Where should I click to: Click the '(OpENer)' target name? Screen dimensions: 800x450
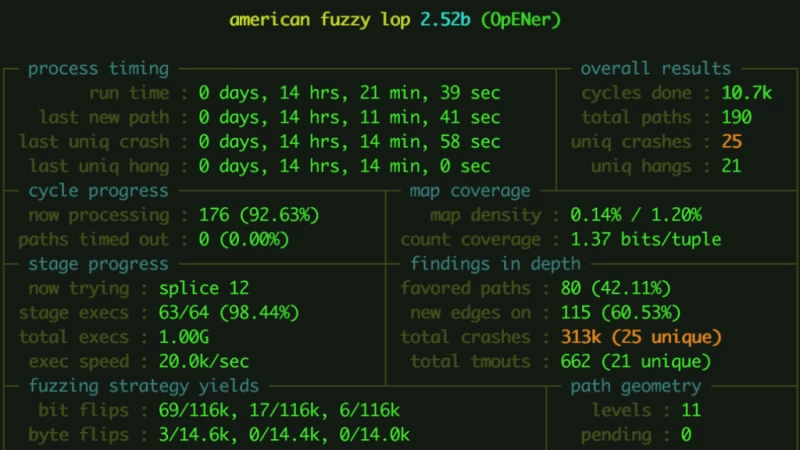(521, 20)
